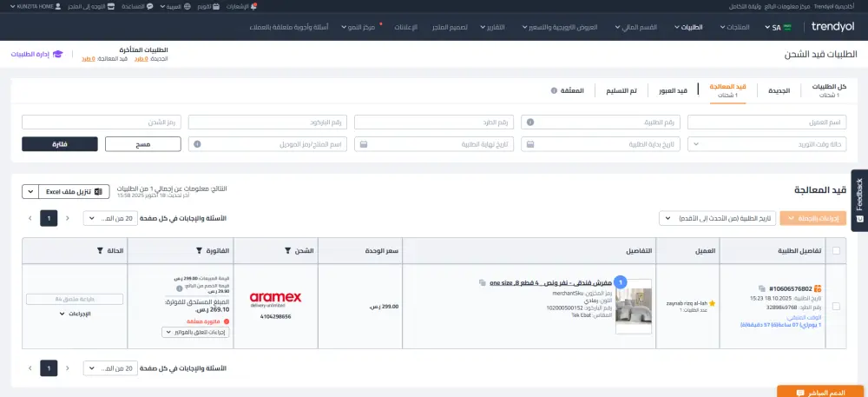Click the orange icon beside order #10606576802

coord(817,288)
